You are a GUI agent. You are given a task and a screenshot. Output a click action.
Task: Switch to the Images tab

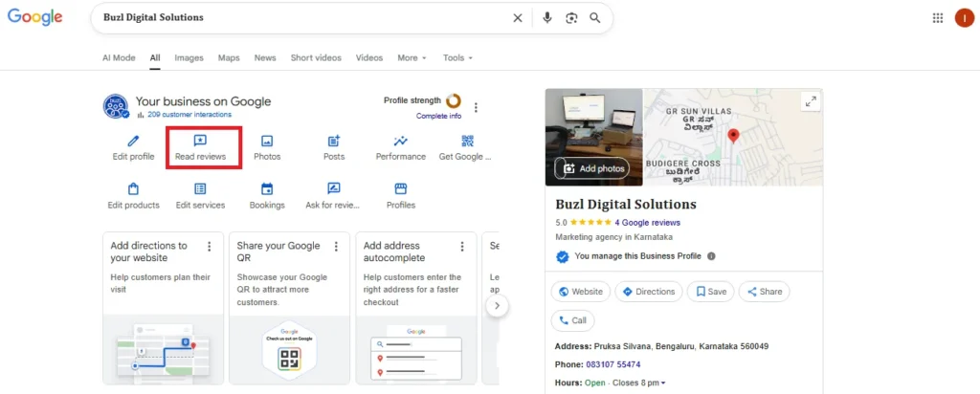pyautogui.click(x=189, y=57)
